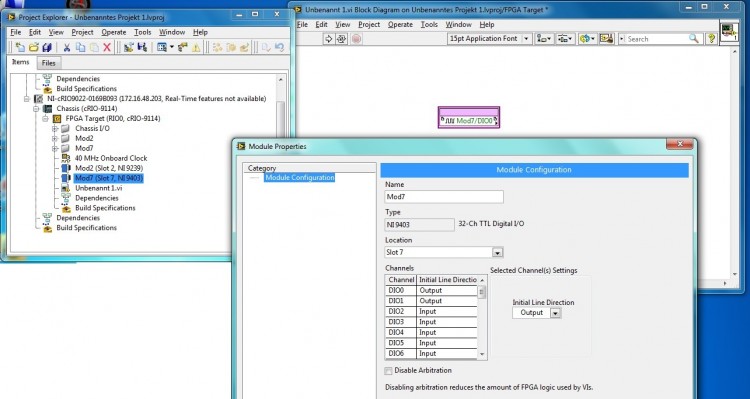
Task: Select the DIO1 channel row
Action: tap(431, 301)
